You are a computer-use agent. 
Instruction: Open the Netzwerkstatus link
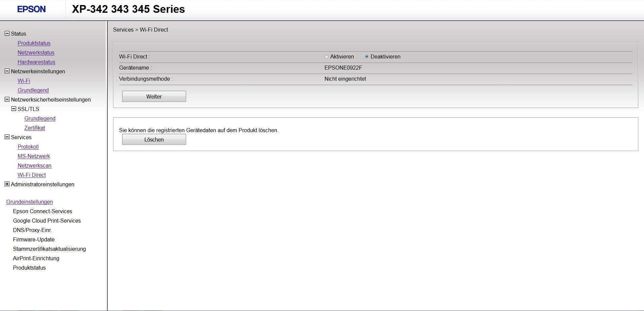click(36, 53)
